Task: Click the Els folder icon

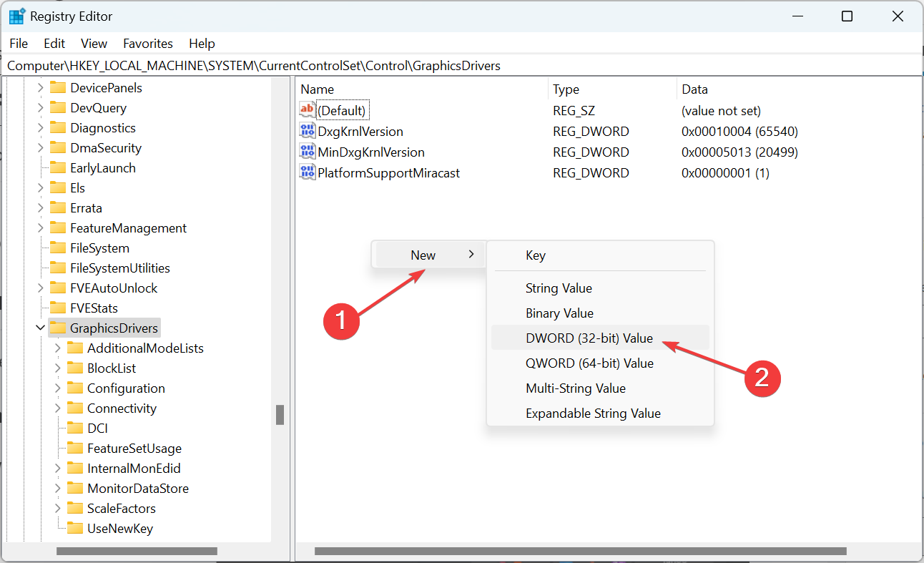Action: point(58,187)
